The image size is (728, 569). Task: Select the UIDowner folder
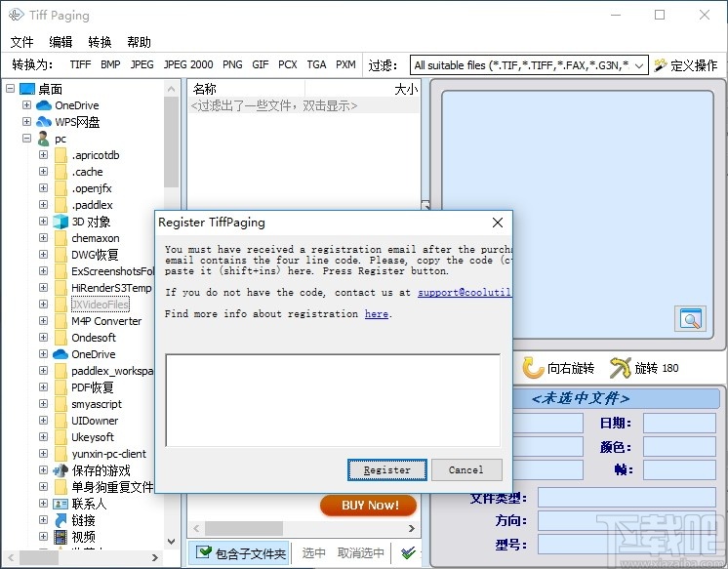95,421
